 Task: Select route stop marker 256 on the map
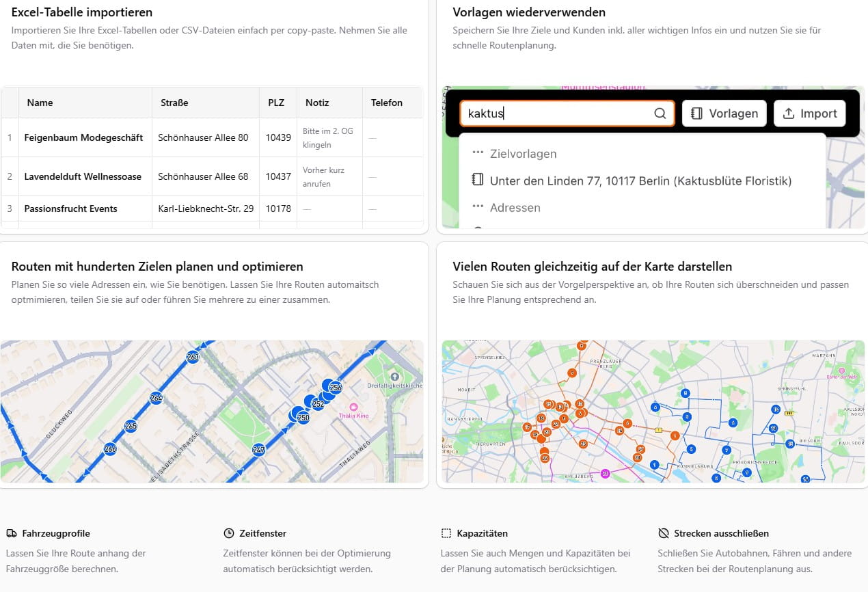tap(336, 388)
